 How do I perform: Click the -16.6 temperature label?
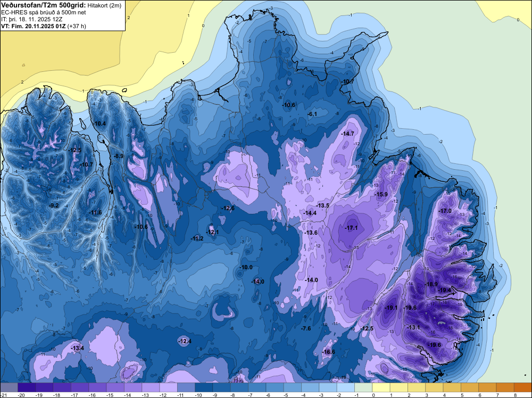(x=328, y=352)
